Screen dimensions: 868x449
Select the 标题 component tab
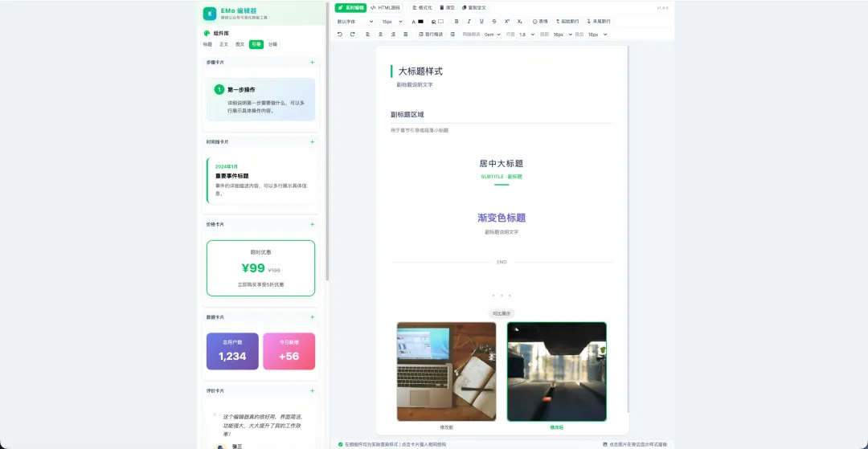click(207, 44)
